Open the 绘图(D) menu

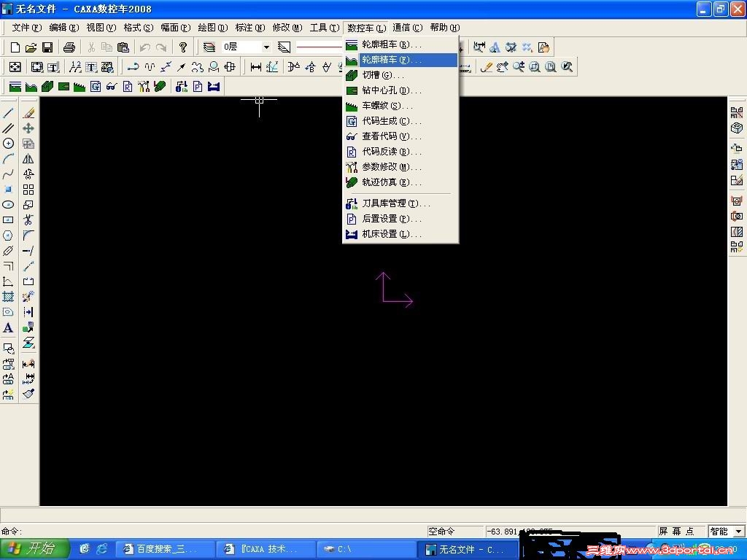pyautogui.click(x=212, y=28)
